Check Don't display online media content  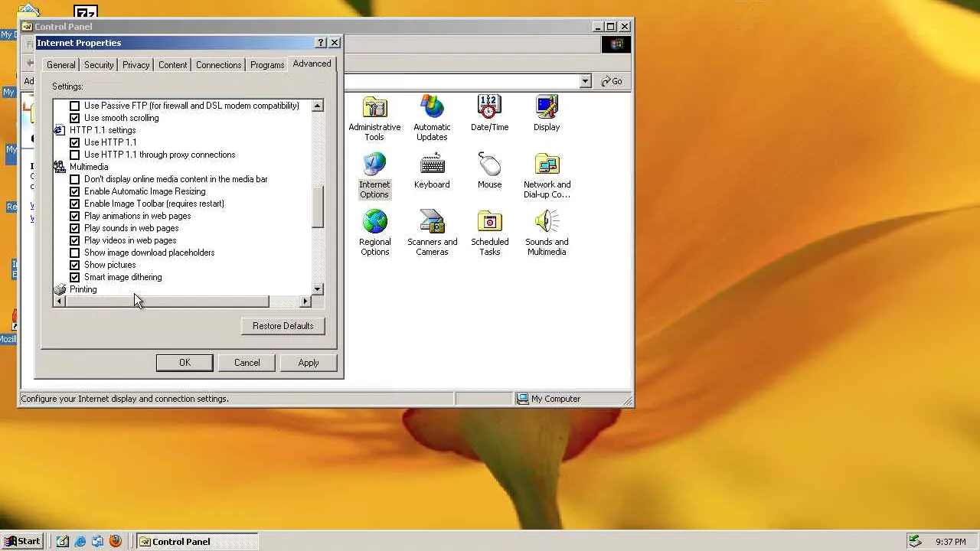coord(74,179)
